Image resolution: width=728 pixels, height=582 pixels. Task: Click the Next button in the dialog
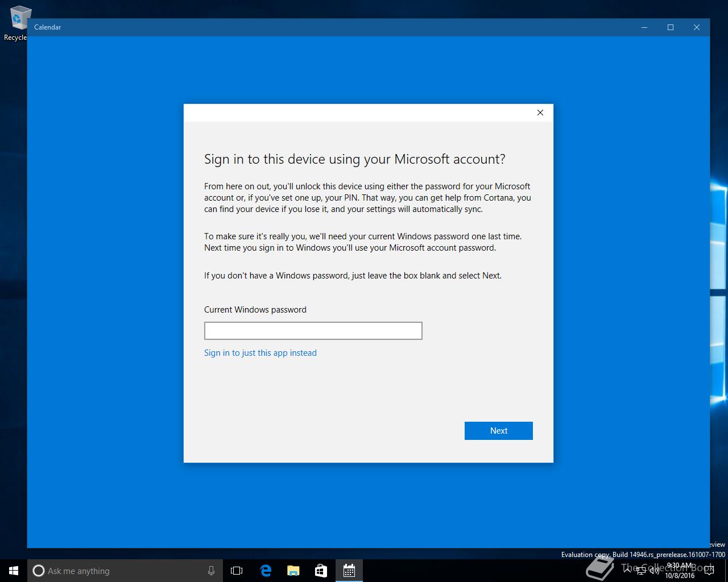[498, 431]
